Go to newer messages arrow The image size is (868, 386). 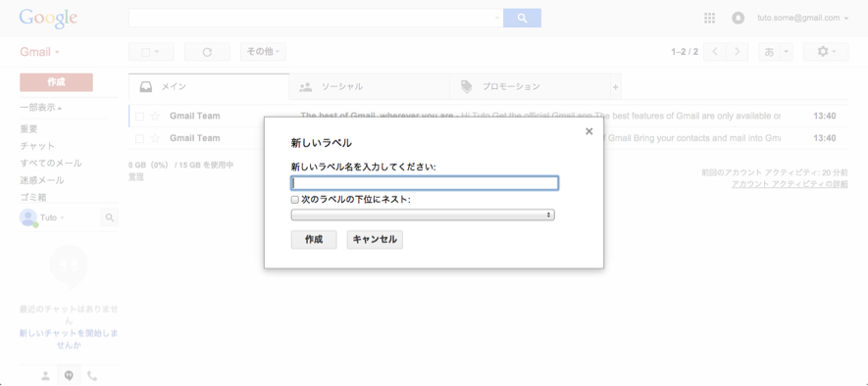pyautogui.click(x=715, y=51)
